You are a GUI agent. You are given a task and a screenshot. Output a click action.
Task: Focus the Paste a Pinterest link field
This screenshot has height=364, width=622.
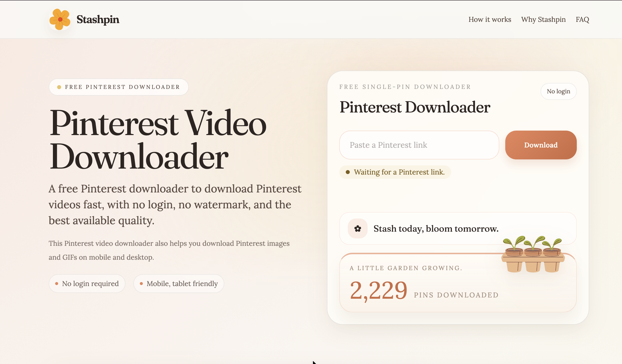(x=419, y=145)
